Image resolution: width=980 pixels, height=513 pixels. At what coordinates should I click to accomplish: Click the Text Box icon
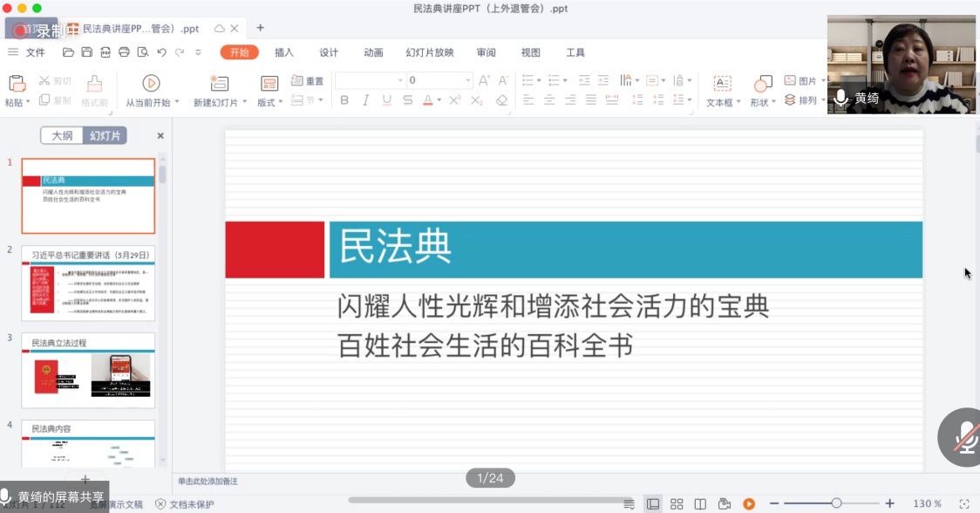722,83
